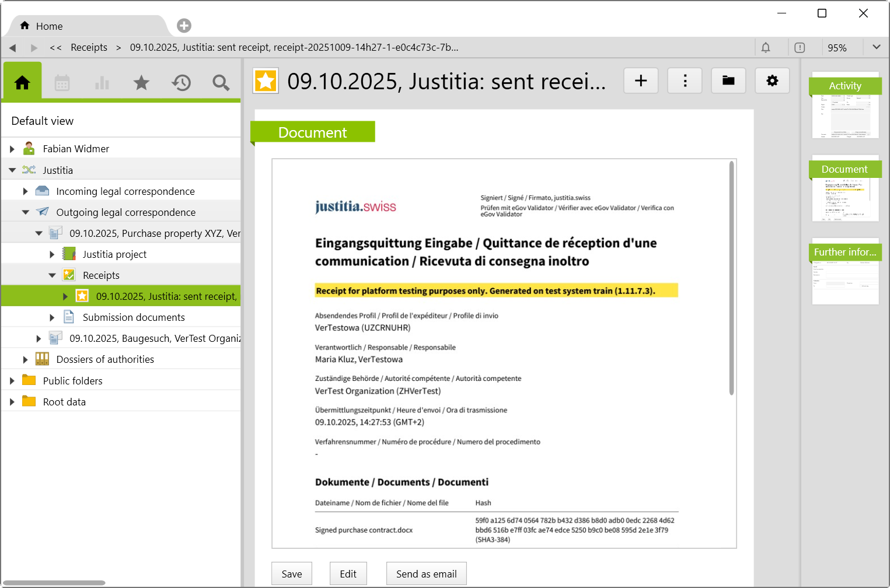The image size is (890, 588).
Task: Open the settings gear button
Action: pos(772,80)
